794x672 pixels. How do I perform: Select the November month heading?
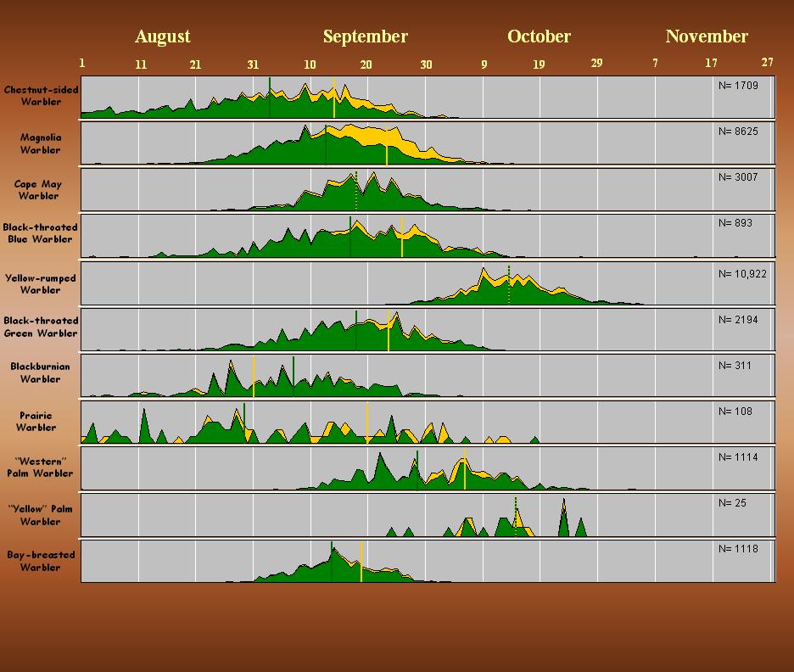[x=706, y=36]
